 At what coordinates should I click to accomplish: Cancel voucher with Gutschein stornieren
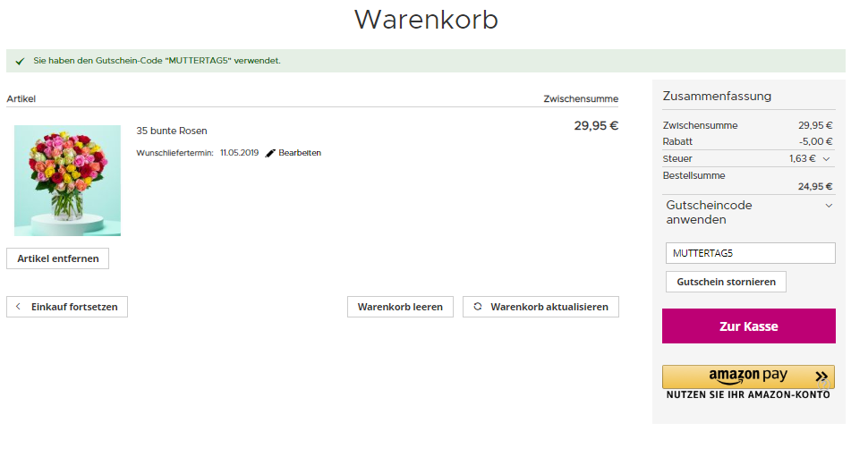pos(726,282)
